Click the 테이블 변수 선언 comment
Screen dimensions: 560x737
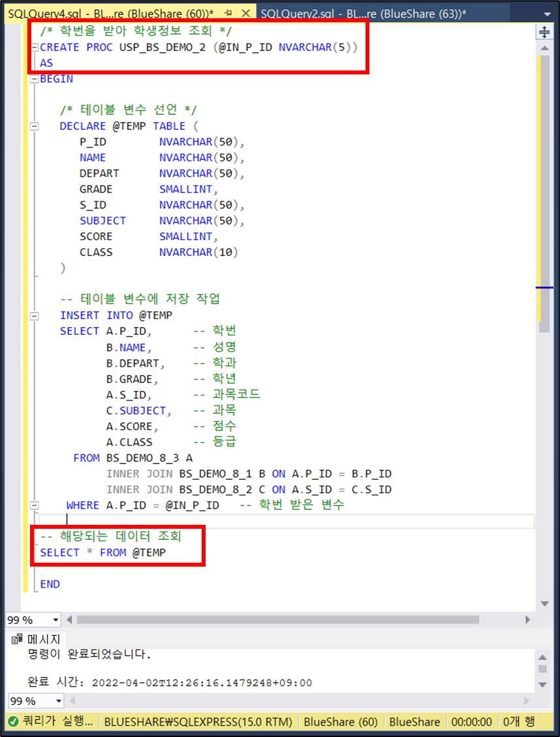click(x=129, y=110)
